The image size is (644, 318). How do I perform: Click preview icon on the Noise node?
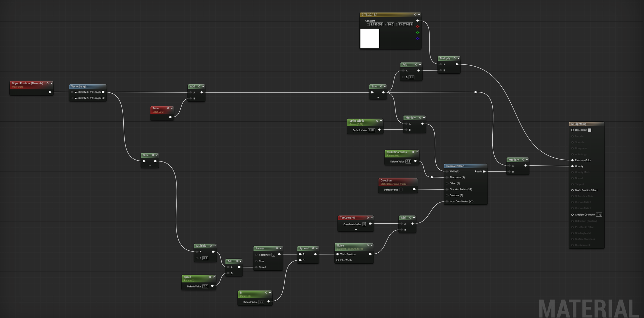[368, 245]
